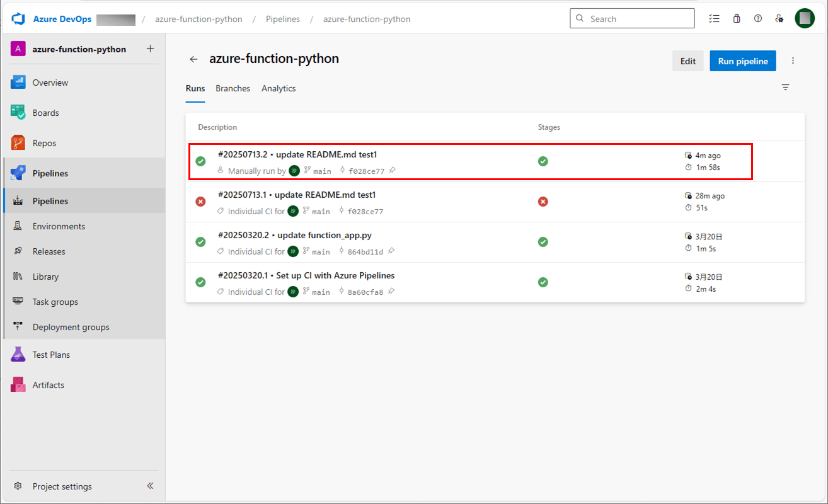Screen dimensions: 828x504
Task: Click the Azure DevOps logo icon
Action: [18, 19]
